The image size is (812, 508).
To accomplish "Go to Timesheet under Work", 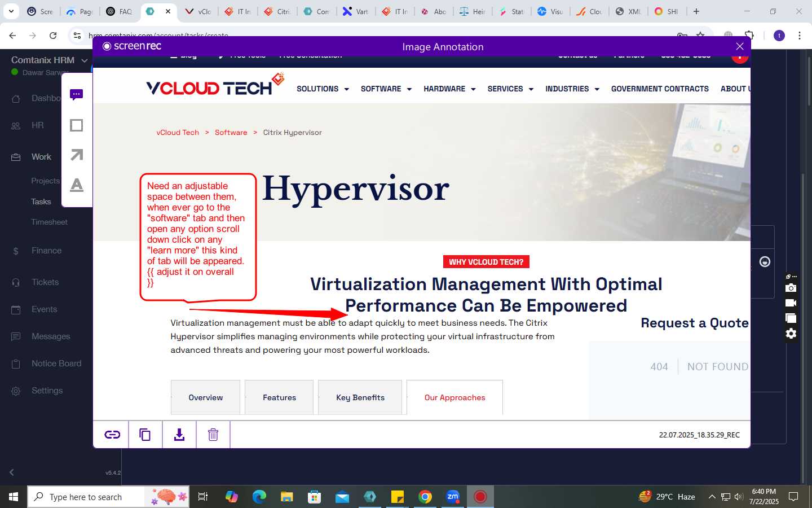I will tap(49, 222).
